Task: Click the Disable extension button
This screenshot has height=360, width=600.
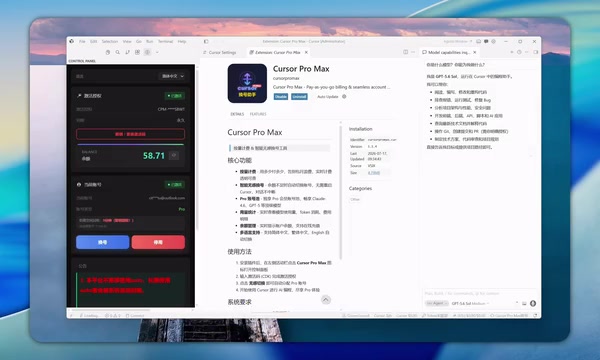Action: point(280,97)
